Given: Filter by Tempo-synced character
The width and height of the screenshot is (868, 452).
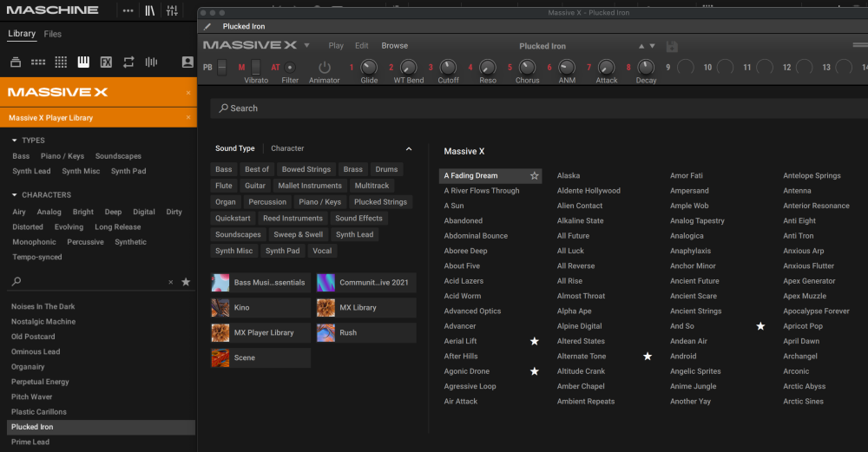Looking at the screenshot, I should coord(37,257).
